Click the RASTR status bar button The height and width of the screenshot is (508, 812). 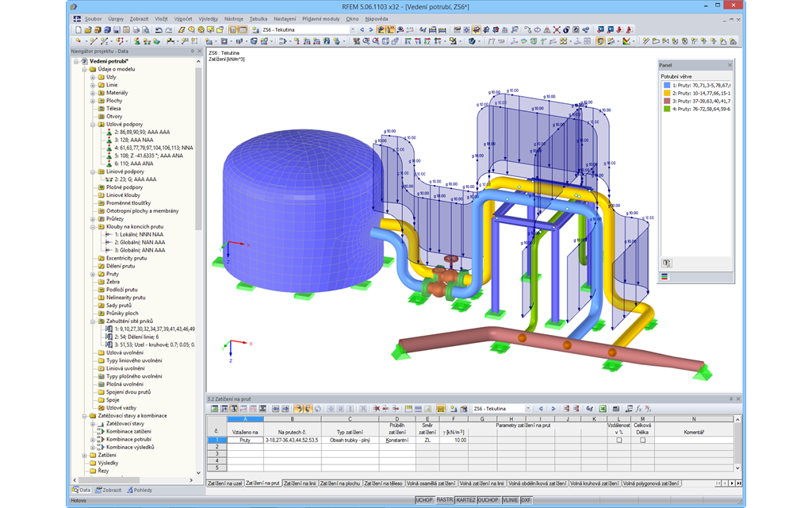pyautogui.click(x=444, y=500)
